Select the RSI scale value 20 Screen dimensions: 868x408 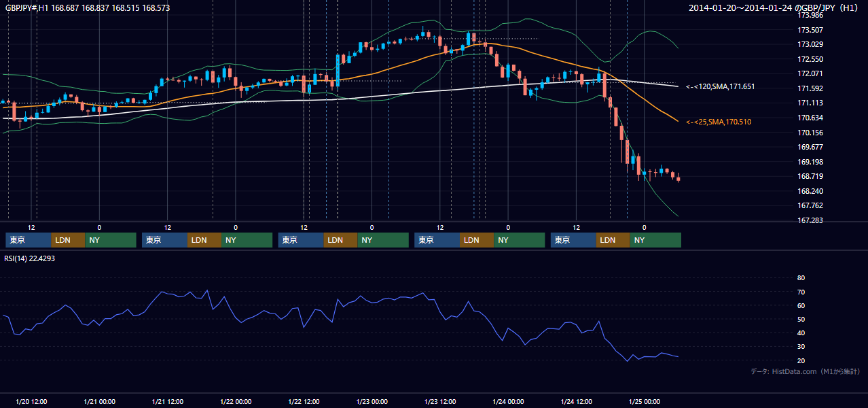pos(801,360)
